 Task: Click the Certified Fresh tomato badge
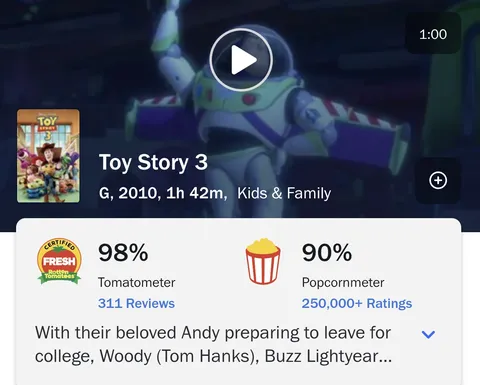pos(59,261)
